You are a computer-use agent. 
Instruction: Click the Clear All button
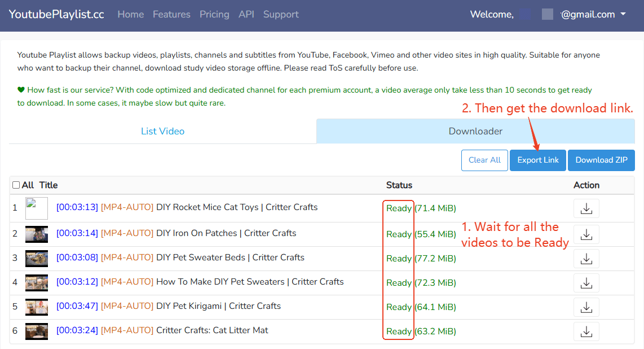[484, 160]
